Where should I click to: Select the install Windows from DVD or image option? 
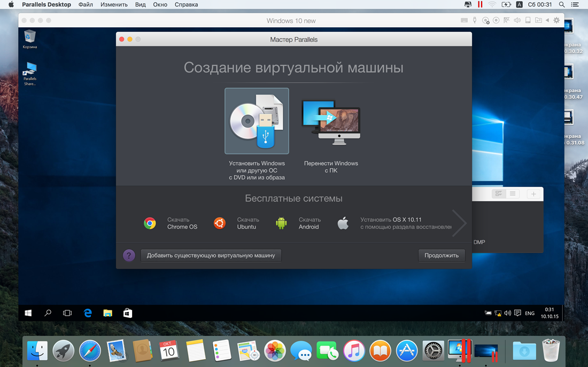[257, 121]
